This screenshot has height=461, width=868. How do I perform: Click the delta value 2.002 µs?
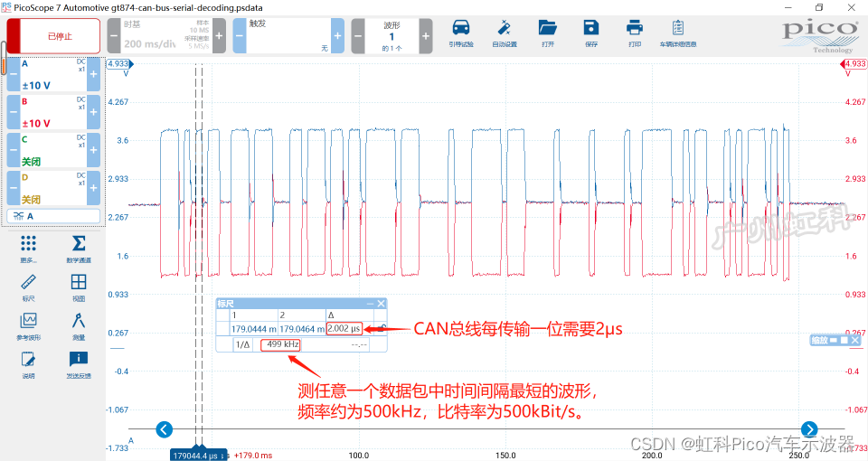click(344, 329)
